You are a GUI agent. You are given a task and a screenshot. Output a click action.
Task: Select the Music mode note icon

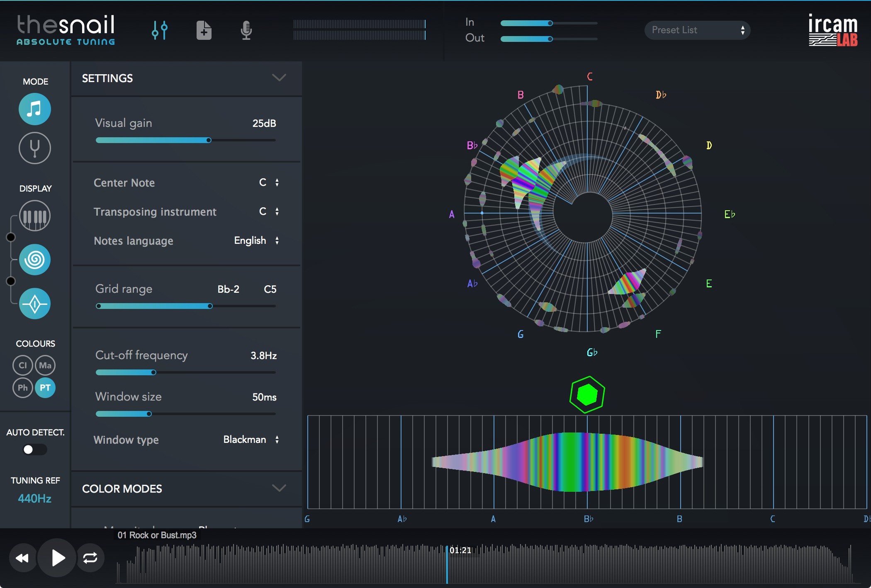pyautogui.click(x=35, y=109)
